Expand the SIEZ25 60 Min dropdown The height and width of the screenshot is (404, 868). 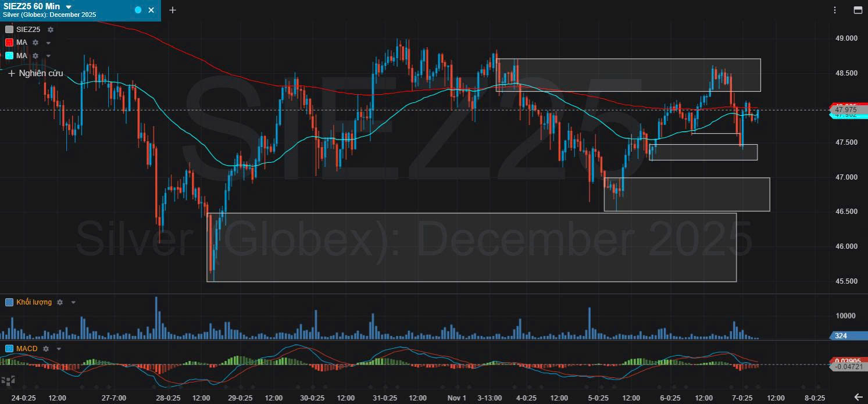69,6
